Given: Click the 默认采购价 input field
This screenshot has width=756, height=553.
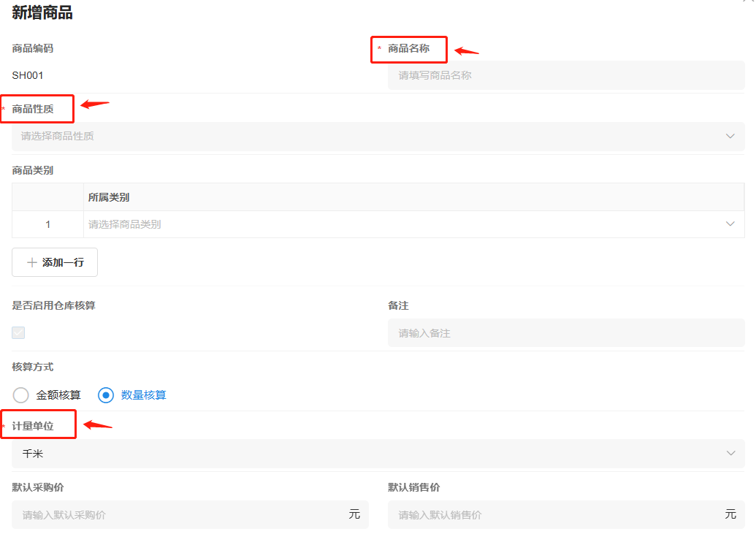Looking at the screenshot, I should 179,514.
